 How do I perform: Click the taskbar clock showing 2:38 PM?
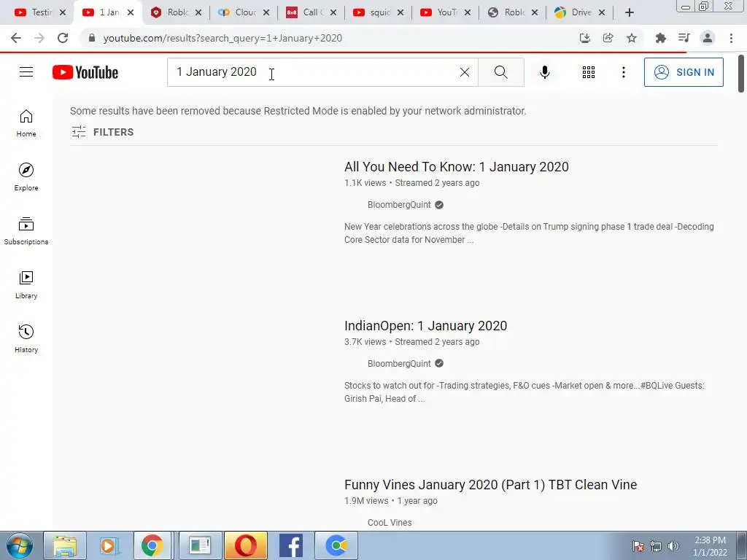710,546
